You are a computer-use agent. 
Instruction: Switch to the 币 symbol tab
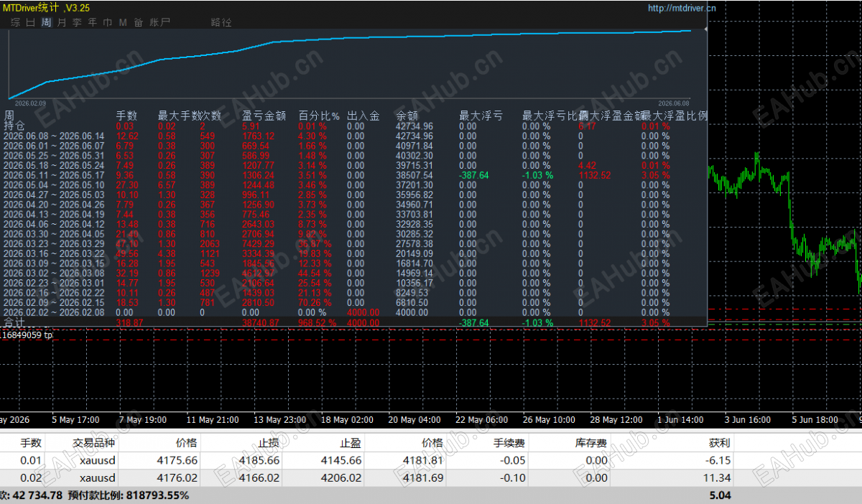click(x=107, y=22)
